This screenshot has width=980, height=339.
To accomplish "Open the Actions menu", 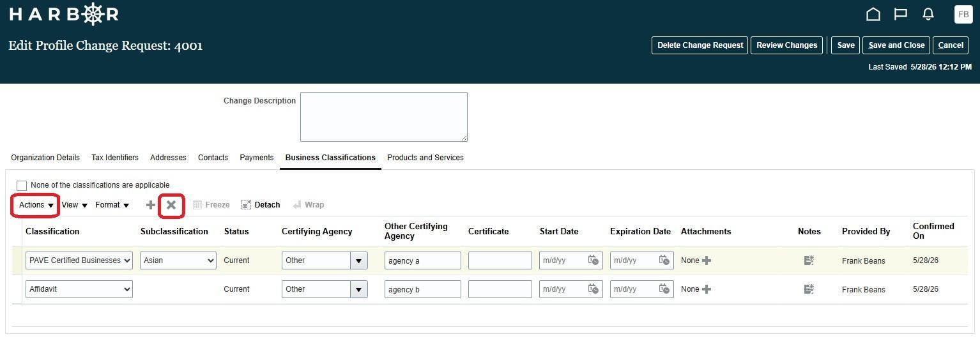I will pyautogui.click(x=36, y=205).
